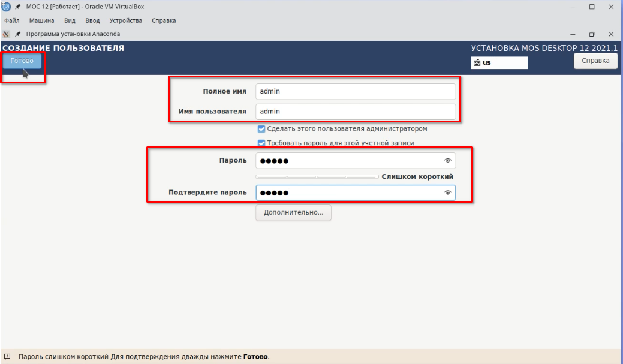Screen dimensions: 623x364
Task: Click the warning icon in the bottom status bar
Action: pos(7,356)
